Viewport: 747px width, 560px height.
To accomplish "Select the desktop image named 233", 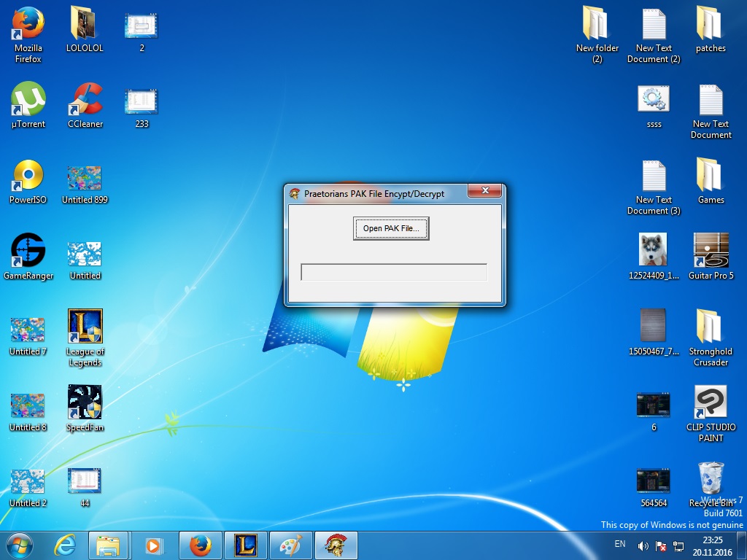I will (x=142, y=108).
